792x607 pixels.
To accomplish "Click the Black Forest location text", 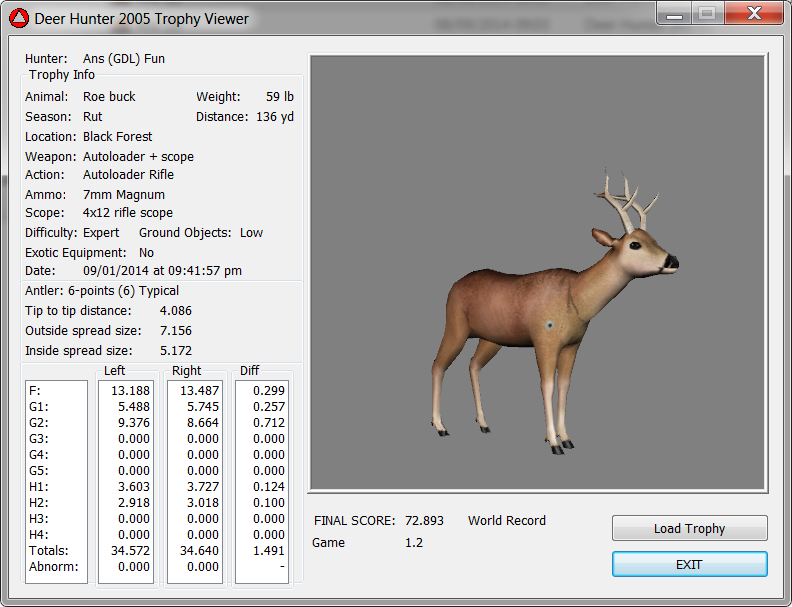I will point(118,137).
